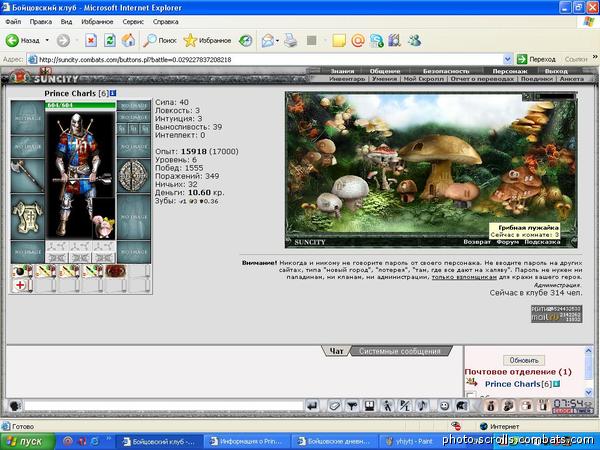Click the green health bar 604/604

tap(80, 105)
